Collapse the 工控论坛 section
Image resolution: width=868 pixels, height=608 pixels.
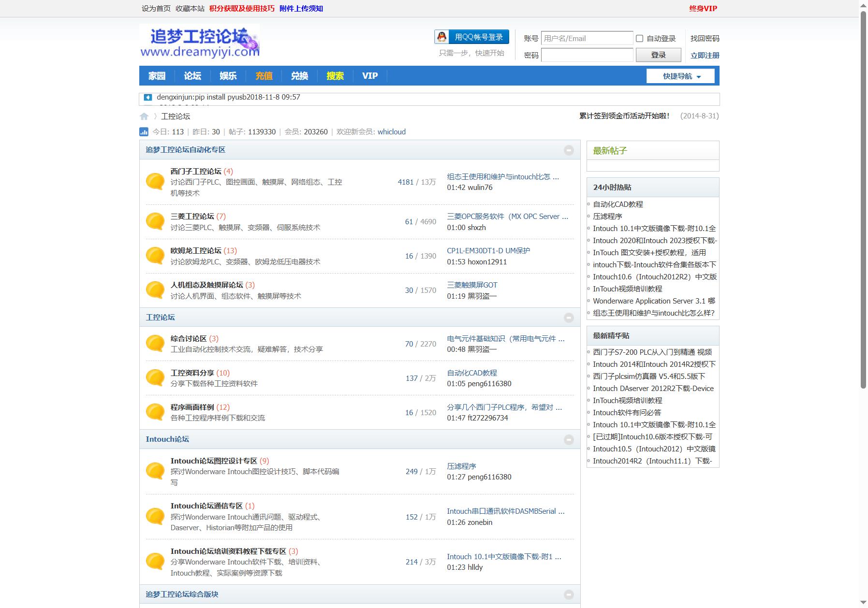point(569,318)
